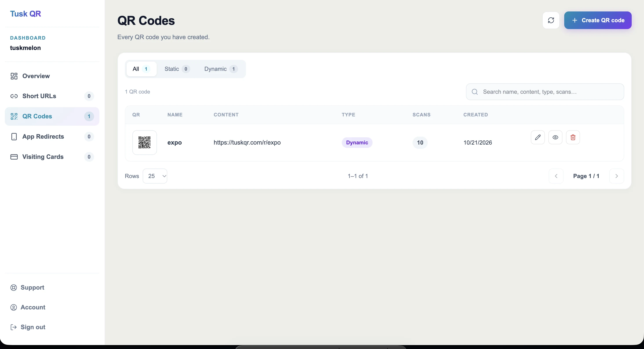Click the tuskmelon dashboard name

pos(25,48)
